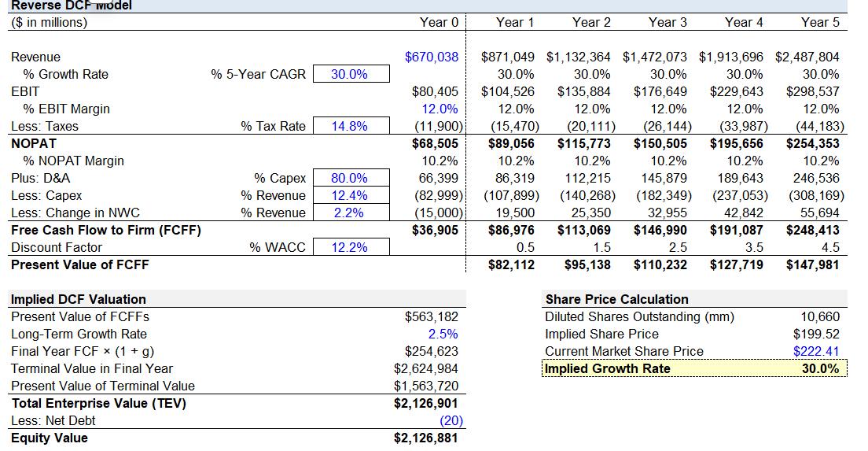Click the highlighted Implied Growth Rate 30.0% cell
This screenshot has width=868, height=451.
tap(821, 368)
